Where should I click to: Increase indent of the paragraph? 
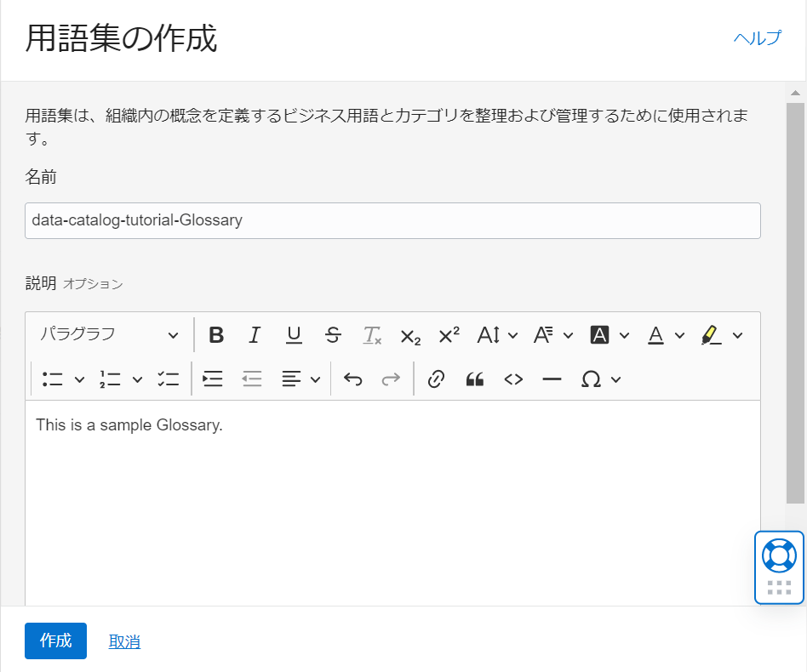(213, 379)
